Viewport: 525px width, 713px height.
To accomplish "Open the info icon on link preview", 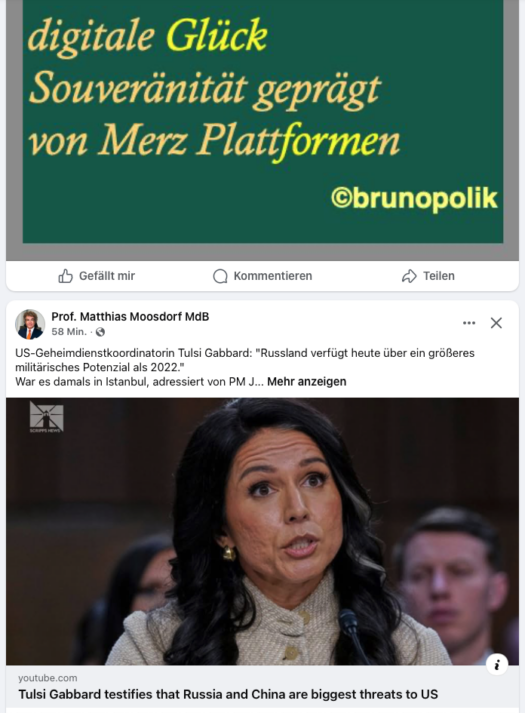I will pyautogui.click(x=497, y=665).
